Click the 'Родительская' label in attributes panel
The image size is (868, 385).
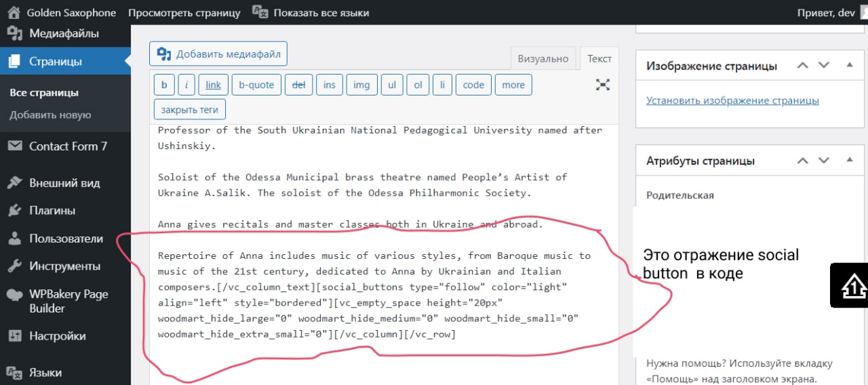click(680, 195)
